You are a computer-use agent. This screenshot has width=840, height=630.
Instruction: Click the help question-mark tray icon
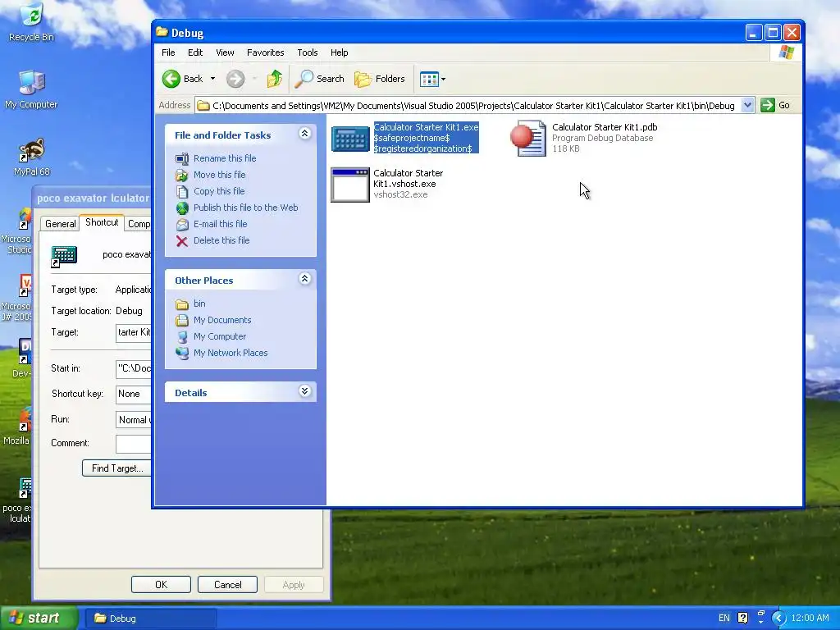point(742,619)
